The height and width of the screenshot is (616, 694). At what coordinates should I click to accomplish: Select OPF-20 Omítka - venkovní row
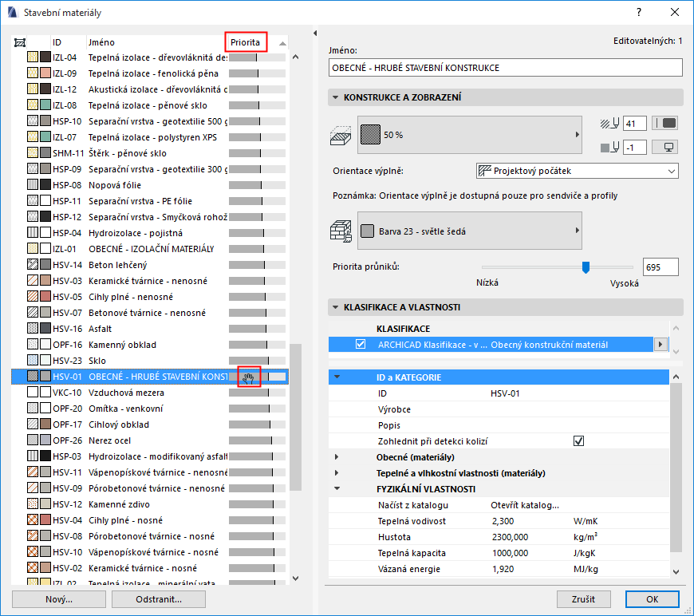pyautogui.click(x=150, y=409)
